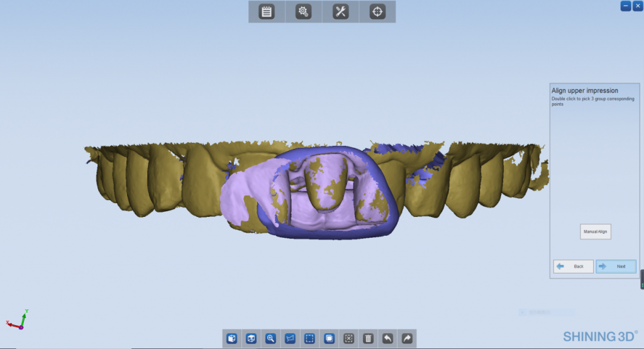
Task: Minimize the application window
Action: coord(626,6)
